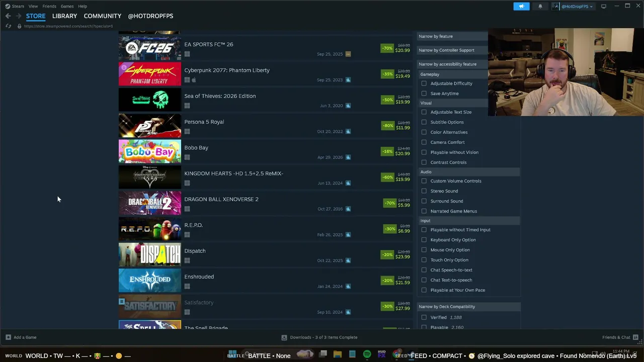Collapse Narrow by accessibility feature section
The width and height of the screenshot is (644, 362).
[453, 64]
